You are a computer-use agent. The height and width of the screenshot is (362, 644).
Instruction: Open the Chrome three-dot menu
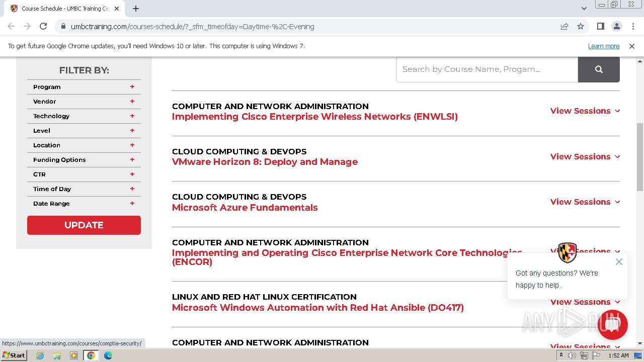coord(633,26)
